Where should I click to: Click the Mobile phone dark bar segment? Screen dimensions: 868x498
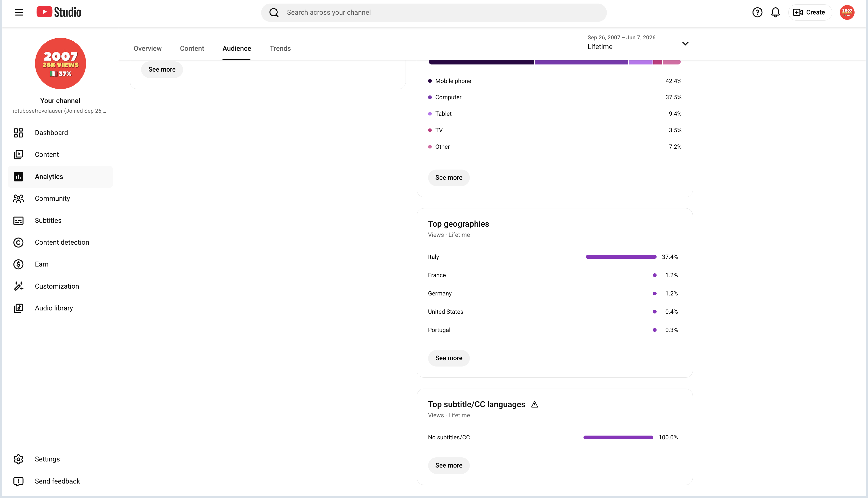coord(481,62)
